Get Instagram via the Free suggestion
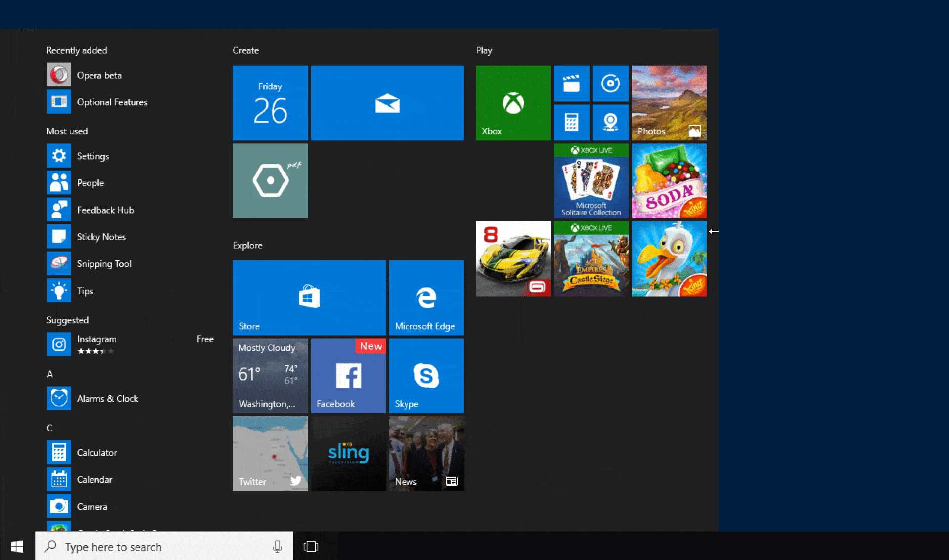949x560 pixels. tap(205, 339)
